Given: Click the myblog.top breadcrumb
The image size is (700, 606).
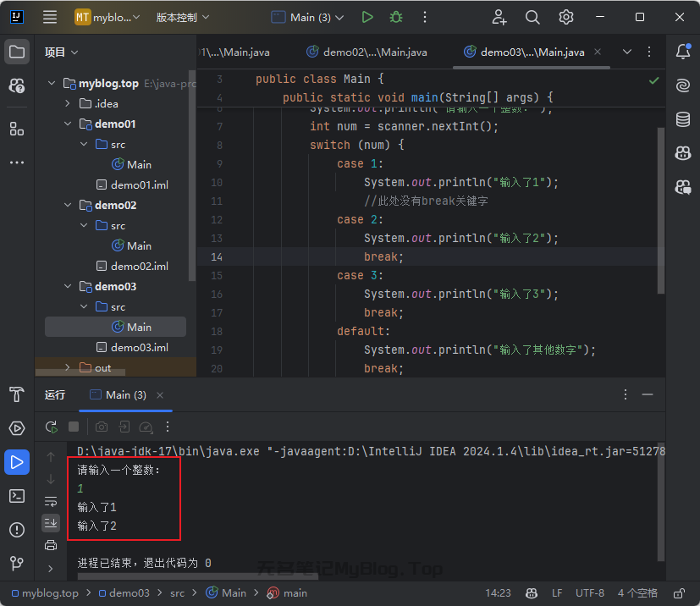Looking at the screenshot, I should coord(45,593).
